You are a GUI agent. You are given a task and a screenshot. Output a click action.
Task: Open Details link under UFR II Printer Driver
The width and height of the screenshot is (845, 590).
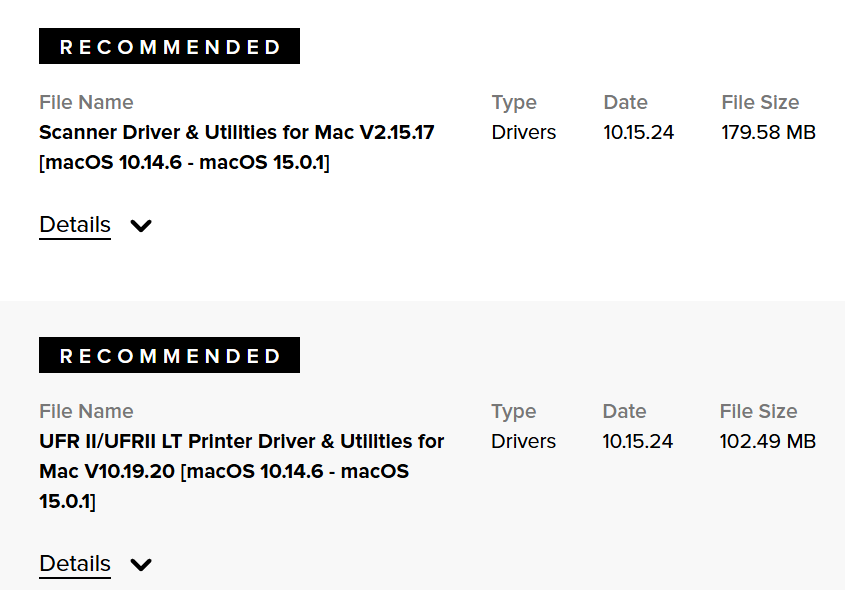point(75,564)
